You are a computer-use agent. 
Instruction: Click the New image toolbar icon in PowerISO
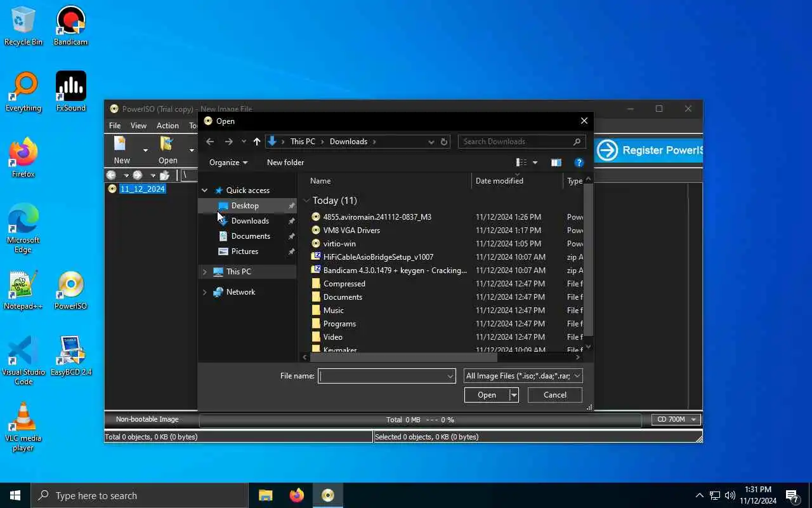click(121, 144)
